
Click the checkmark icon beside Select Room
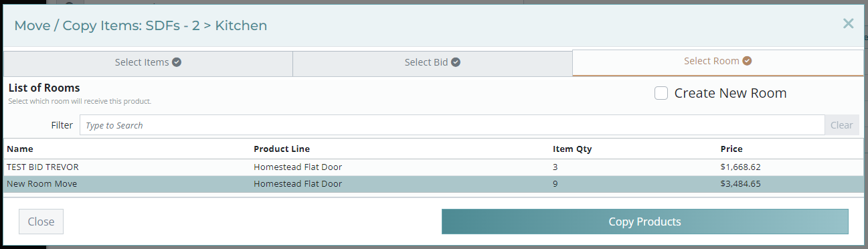[747, 61]
